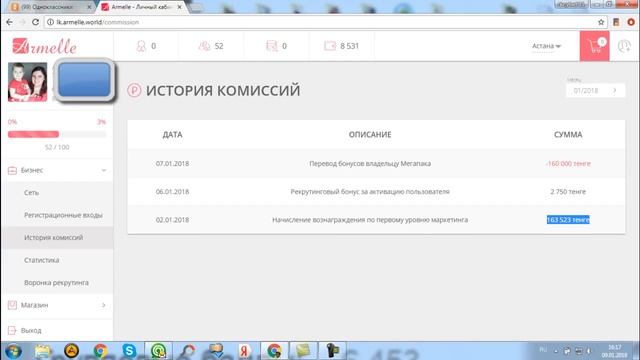This screenshot has width=640, height=360.
Task: Click the browser back arrow
Action: pos(9,22)
